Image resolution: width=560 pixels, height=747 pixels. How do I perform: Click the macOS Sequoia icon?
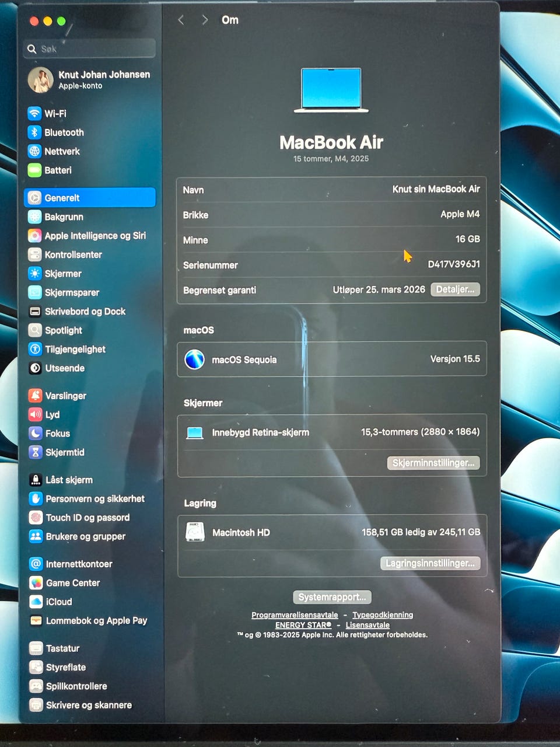pos(194,359)
